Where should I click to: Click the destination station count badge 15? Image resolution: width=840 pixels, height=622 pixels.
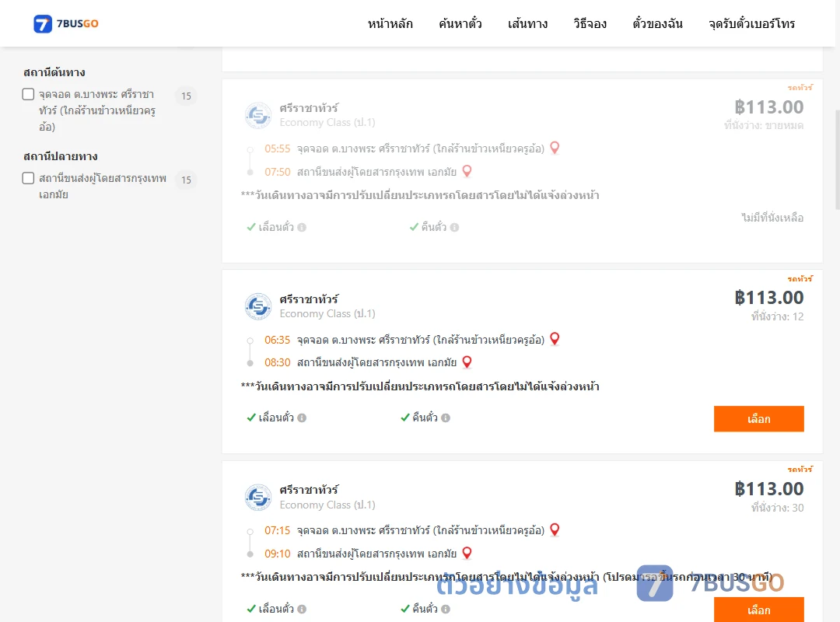(x=186, y=180)
